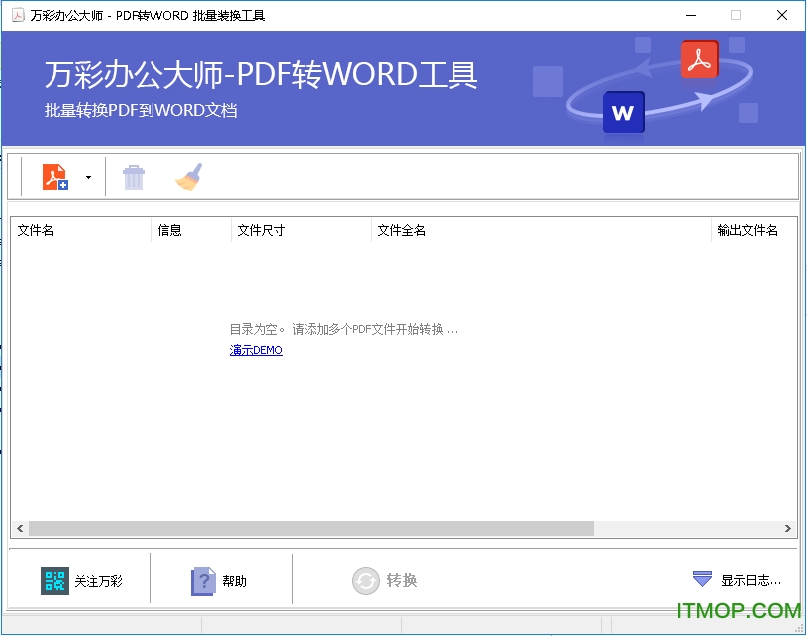Click the add PDF files toolbar icon
Screen dimensions: 807x636
pyautogui.click(x=54, y=176)
